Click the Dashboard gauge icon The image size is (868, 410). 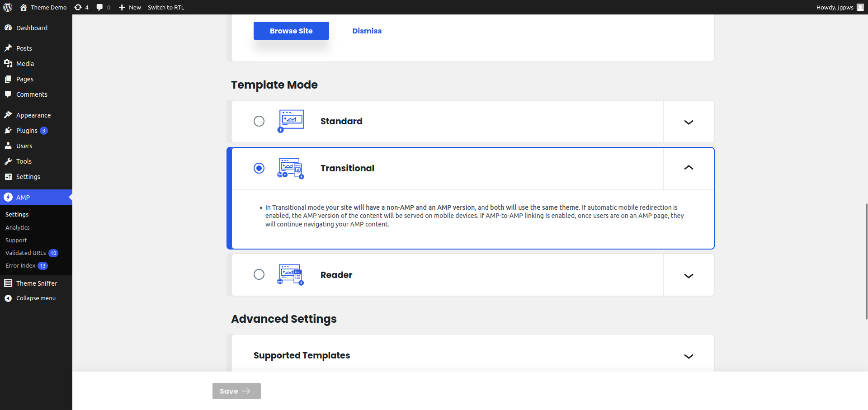coord(8,28)
